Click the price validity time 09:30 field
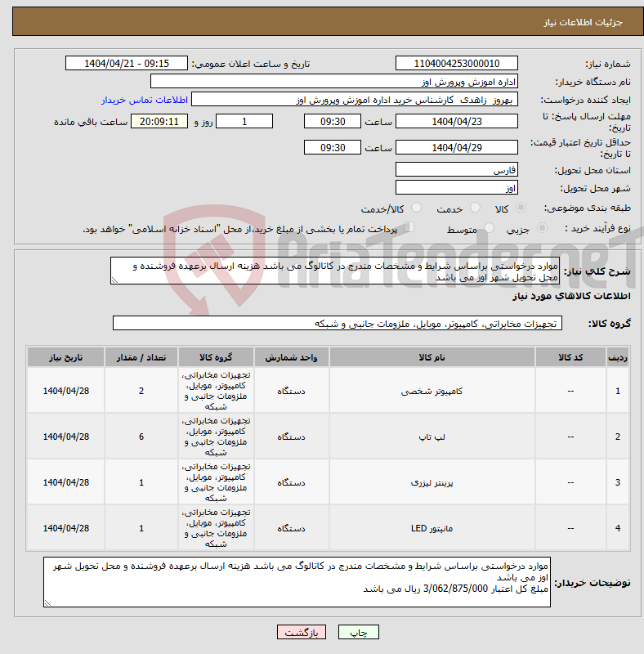 click(x=333, y=147)
